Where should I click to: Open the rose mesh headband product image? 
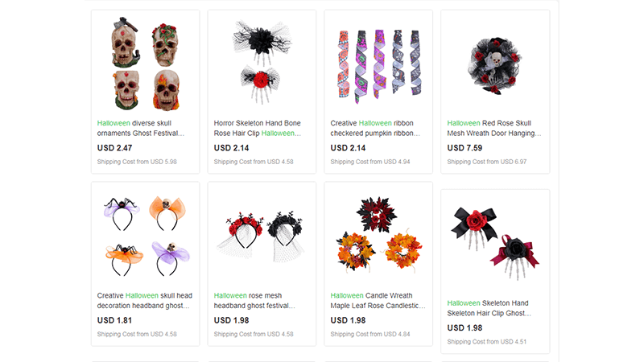262,237
